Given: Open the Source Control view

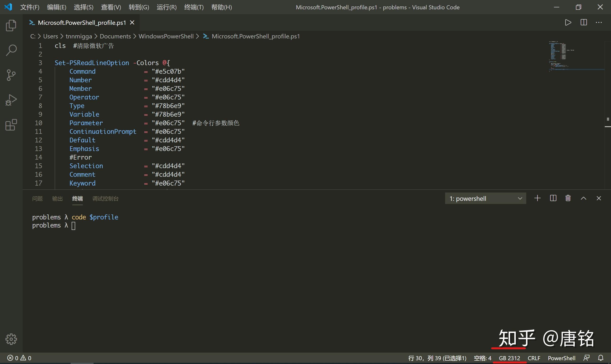Looking at the screenshot, I should (11, 75).
